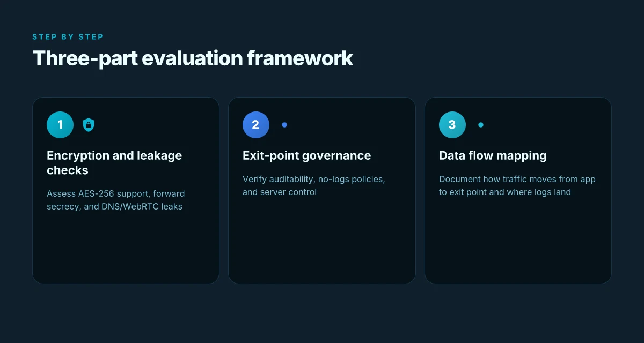The width and height of the screenshot is (644, 343).
Task: Click the words "DNS/WebRTC leaks" in card one
Action: click(x=149, y=206)
